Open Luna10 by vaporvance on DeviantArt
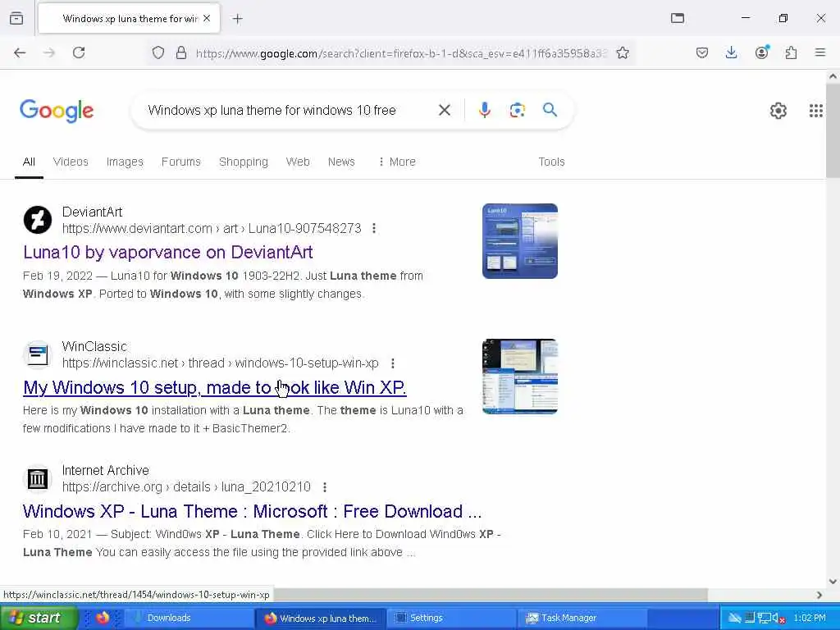The image size is (840, 630). tap(168, 253)
